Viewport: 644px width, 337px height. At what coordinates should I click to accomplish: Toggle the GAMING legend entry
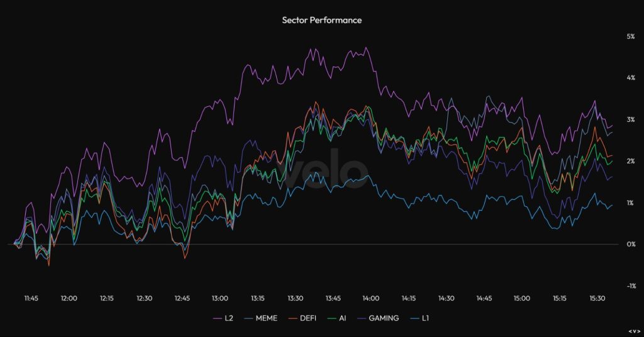click(x=378, y=318)
